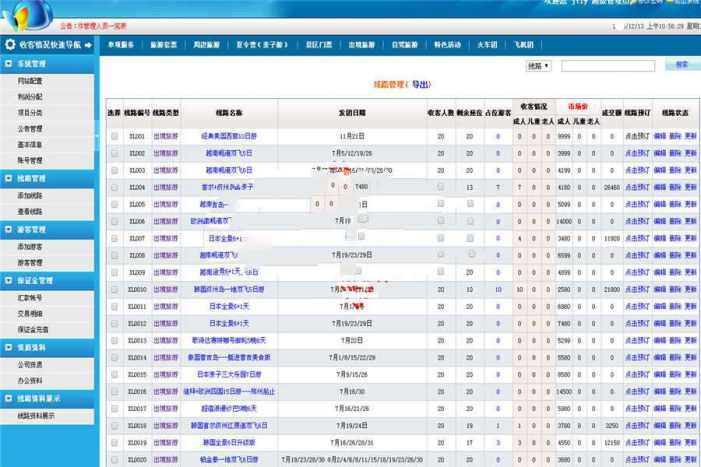
Task: Select the checkbox for row XL004
Action: pos(114,186)
